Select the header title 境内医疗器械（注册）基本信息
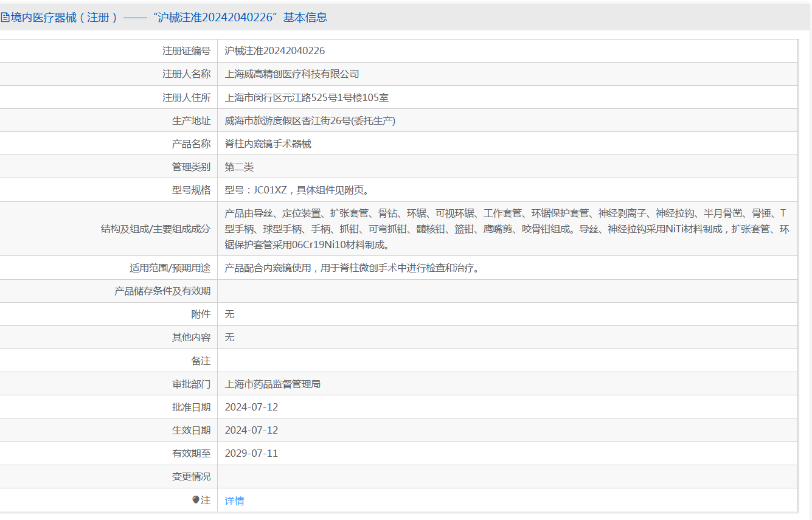 click(169, 18)
